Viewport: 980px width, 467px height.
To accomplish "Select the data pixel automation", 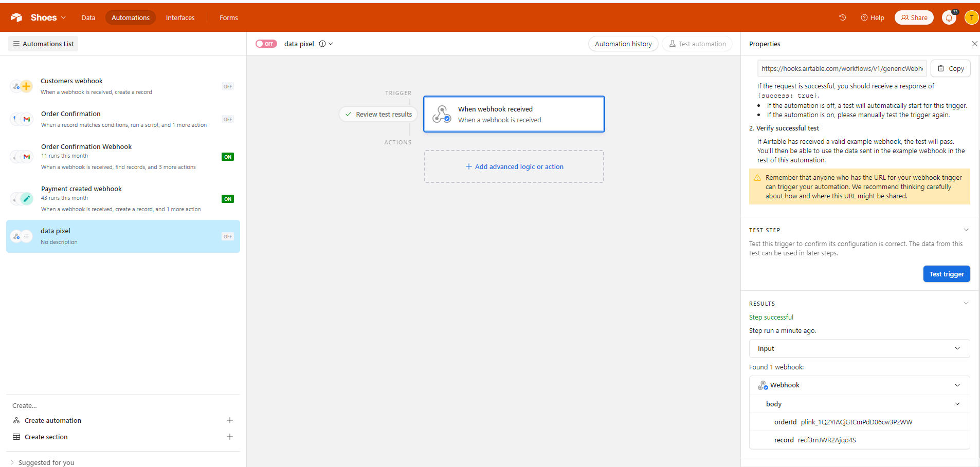I will point(123,236).
